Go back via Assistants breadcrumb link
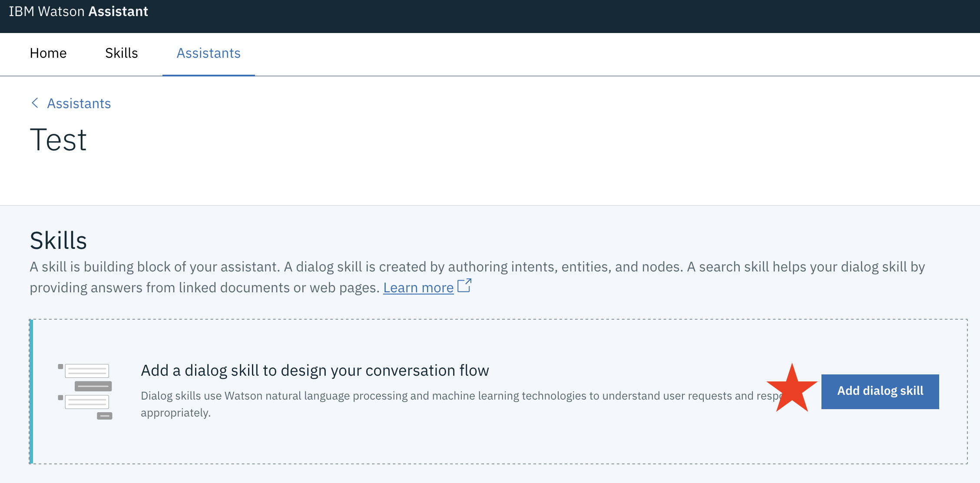This screenshot has height=483, width=980. 79,103
